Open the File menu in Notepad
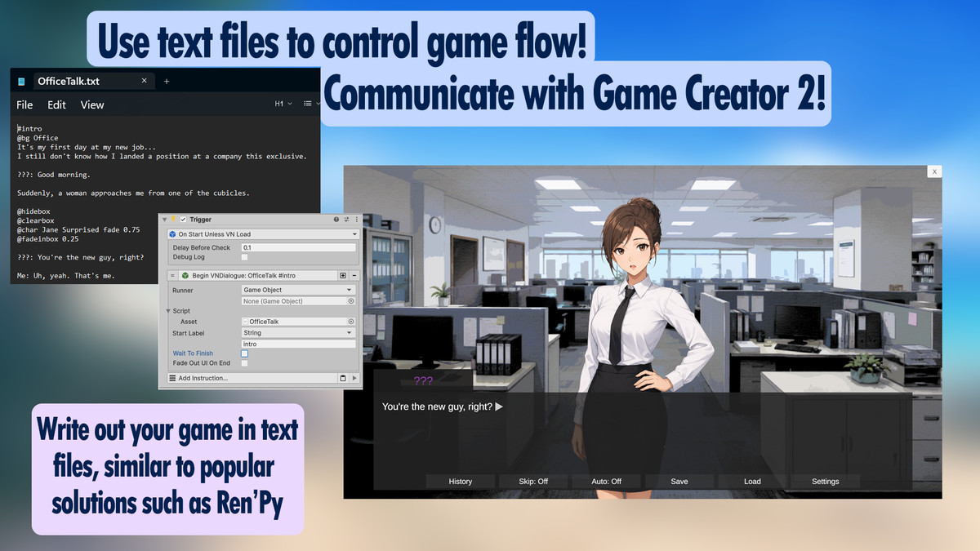 pyautogui.click(x=24, y=104)
